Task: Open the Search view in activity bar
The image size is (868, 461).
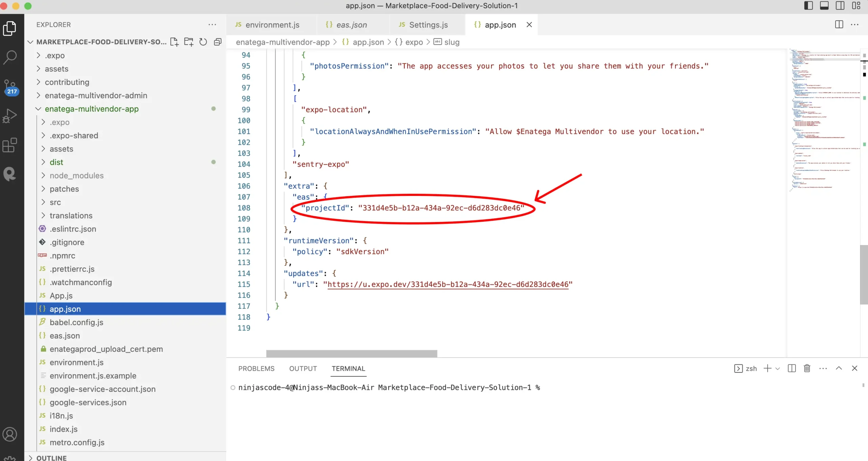Action: tap(10, 57)
